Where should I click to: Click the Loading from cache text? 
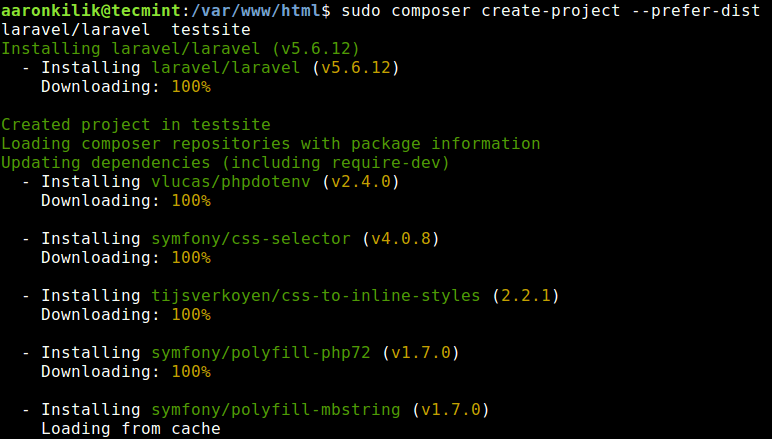click(x=130, y=429)
